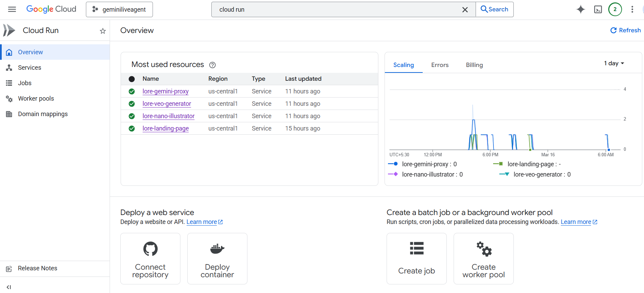Activate Cloud Shell terminal icon

pos(598,9)
